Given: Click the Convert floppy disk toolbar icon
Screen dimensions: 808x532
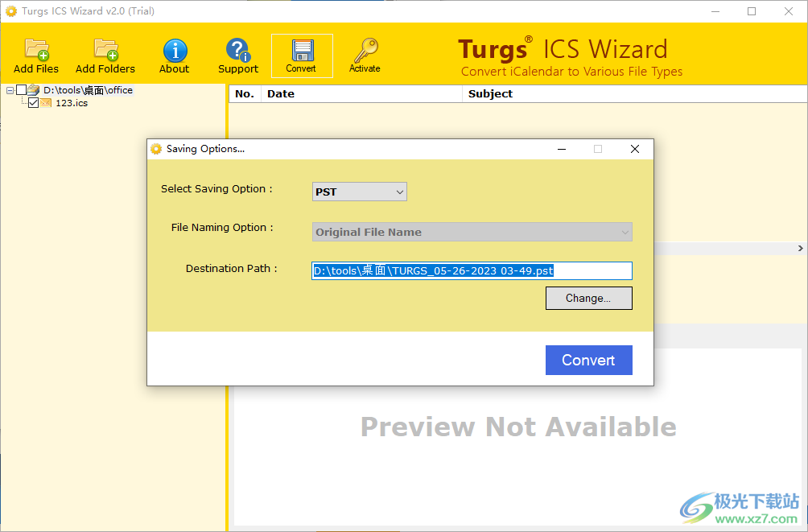Looking at the screenshot, I should click(302, 51).
